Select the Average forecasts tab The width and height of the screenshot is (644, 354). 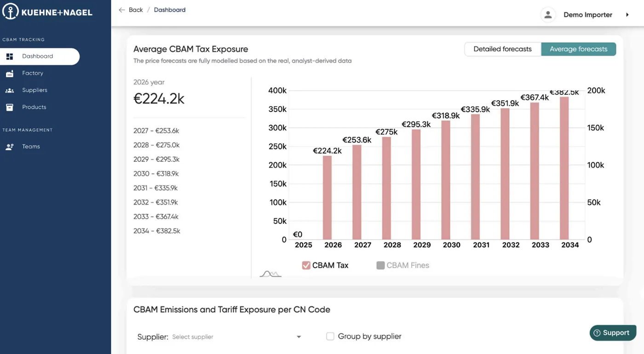[x=579, y=49]
